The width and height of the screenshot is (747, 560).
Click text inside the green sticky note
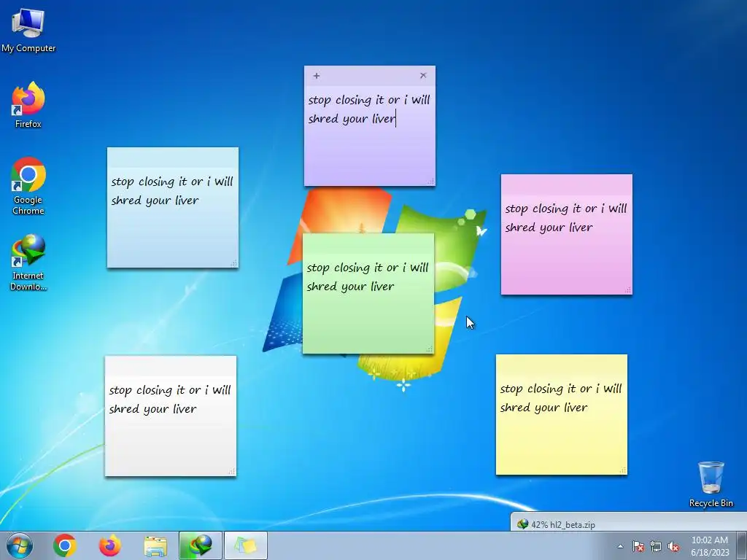coord(368,276)
